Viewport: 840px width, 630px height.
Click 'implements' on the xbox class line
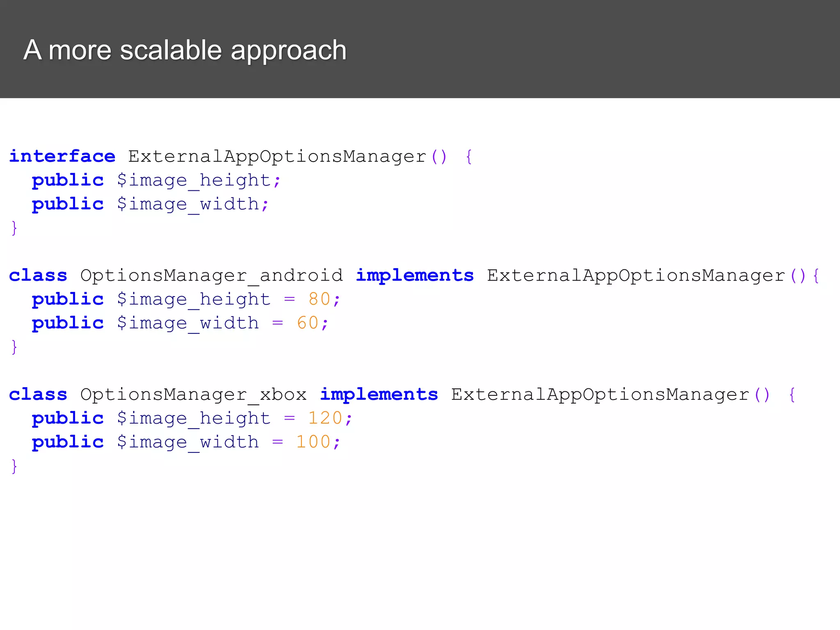tap(379, 395)
